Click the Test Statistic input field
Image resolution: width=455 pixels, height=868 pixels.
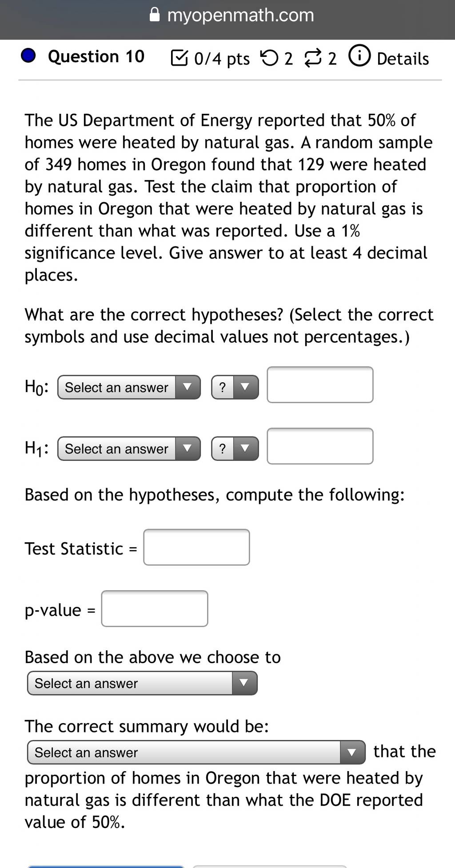196,547
